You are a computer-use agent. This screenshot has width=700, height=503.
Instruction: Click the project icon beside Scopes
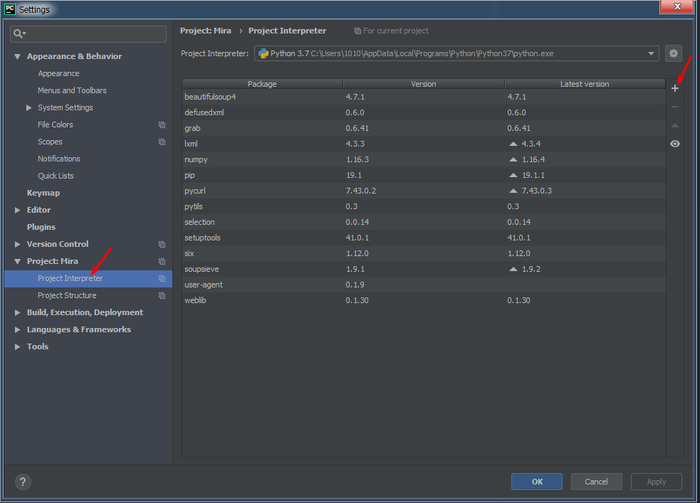(x=162, y=142)
